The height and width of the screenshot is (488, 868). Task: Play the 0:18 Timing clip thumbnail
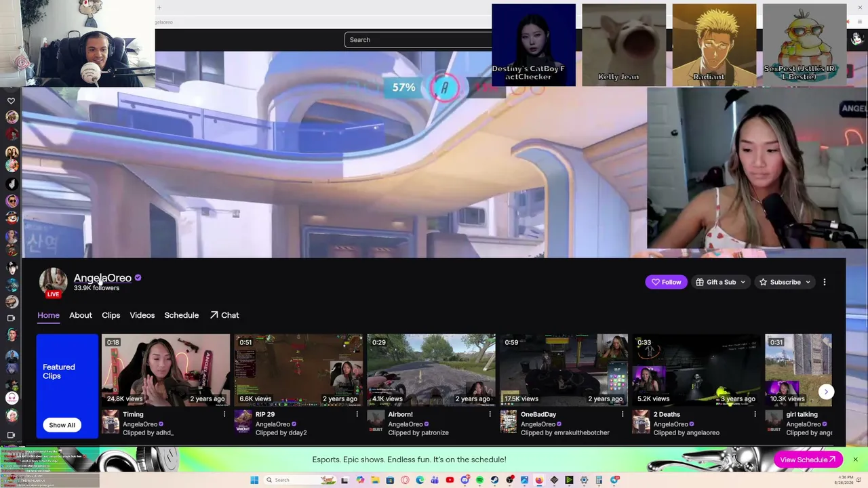pyautogui.click(x=165, y=370)
